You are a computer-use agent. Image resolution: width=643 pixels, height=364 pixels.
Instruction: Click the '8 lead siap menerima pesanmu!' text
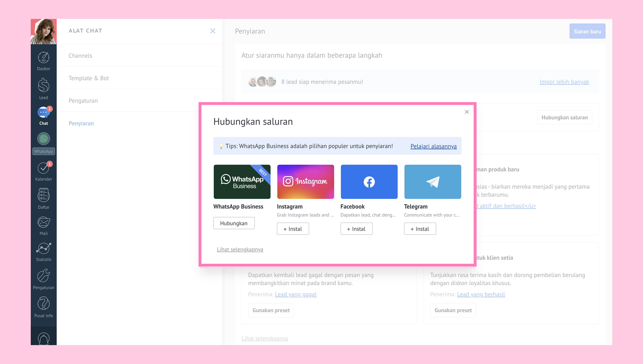pos(322,82)
